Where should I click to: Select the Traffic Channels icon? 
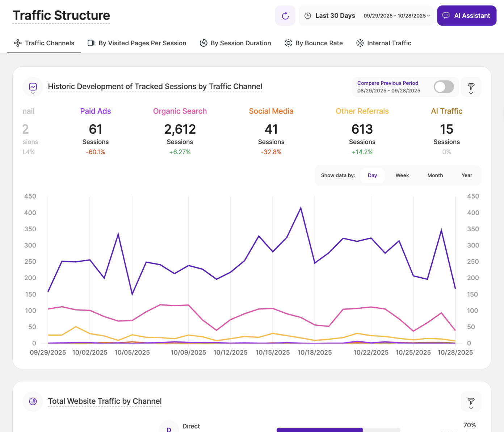click(17, 43)
